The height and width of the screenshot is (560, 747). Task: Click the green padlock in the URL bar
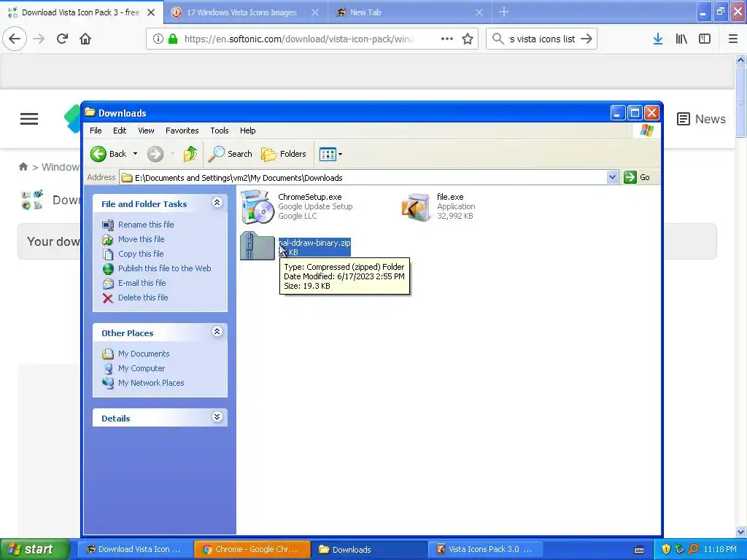point(173,39)
